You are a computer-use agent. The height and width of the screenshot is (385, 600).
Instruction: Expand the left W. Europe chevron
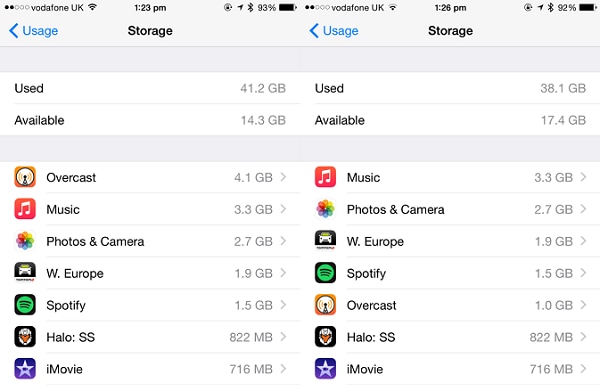coord(283,273)
